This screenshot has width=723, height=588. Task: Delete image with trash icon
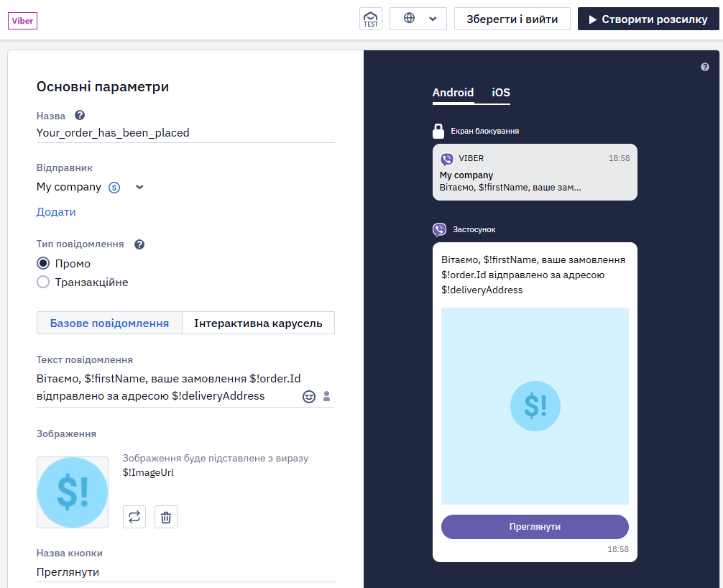pos(166,517)
